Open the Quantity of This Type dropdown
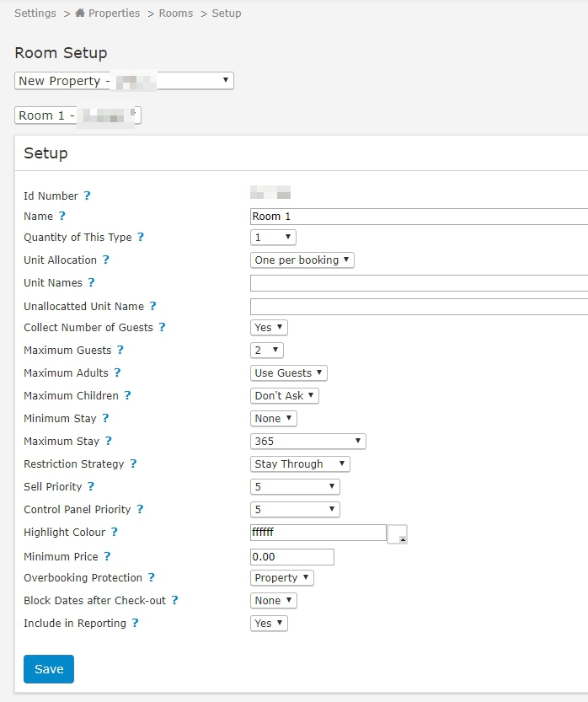 point(273,238)
